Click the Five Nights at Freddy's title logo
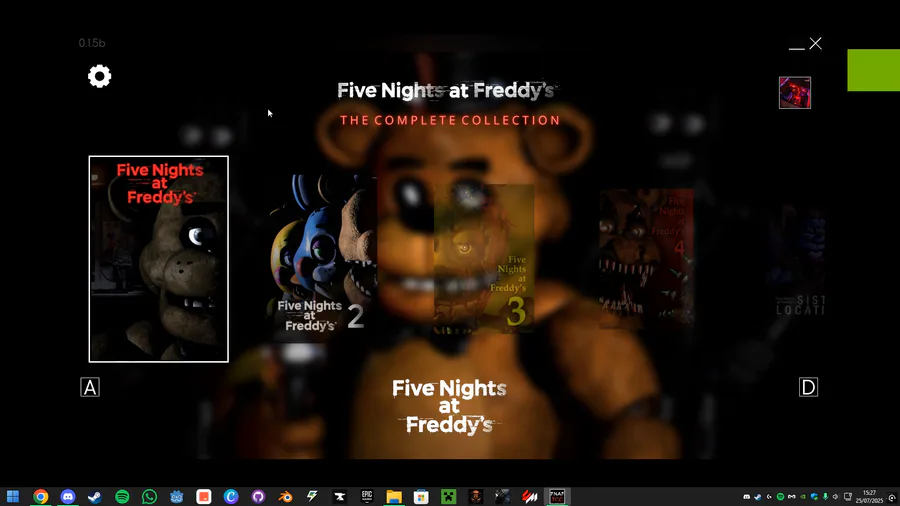The height and width of the screenshot is (506, 900). [x=447, y=91]
